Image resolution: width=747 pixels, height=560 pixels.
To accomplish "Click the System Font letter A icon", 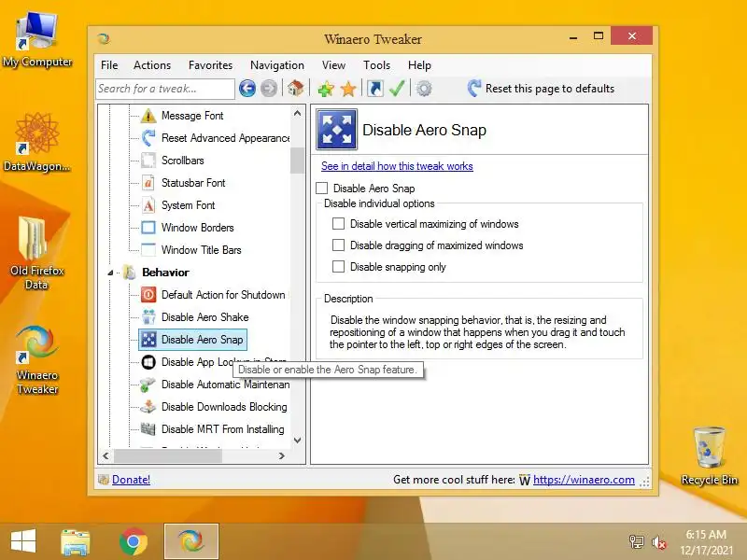I will click(148, 205).
